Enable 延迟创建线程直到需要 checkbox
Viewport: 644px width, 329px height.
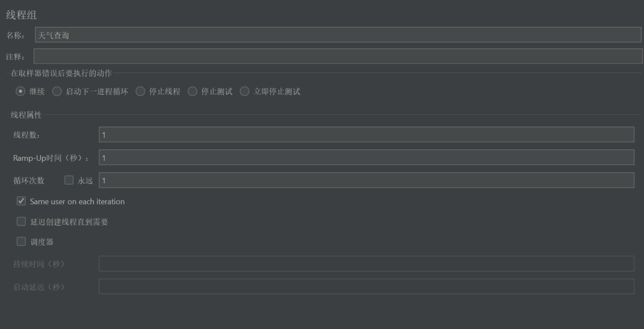pos(21,221)
